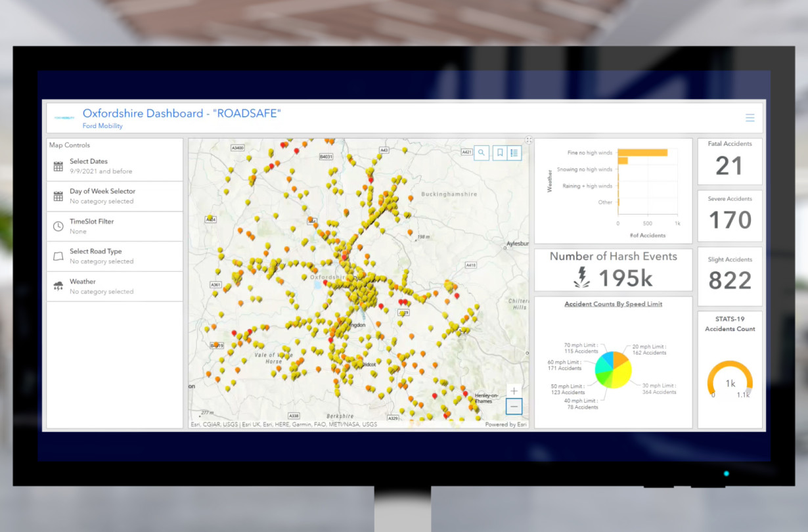Click the Ford Mobility subtitle link
This screenshot has height=532, width=808.
(x=102, y=126)
